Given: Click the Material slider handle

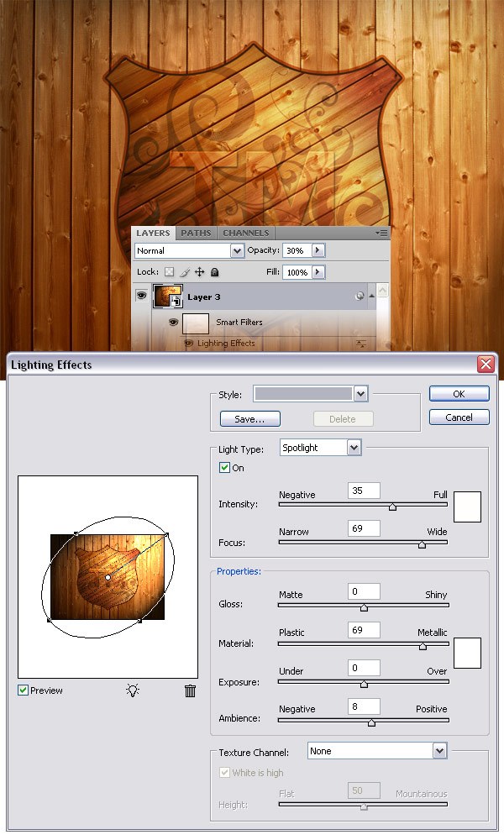Looking at the screenshot, I should [x=423, y=646].
